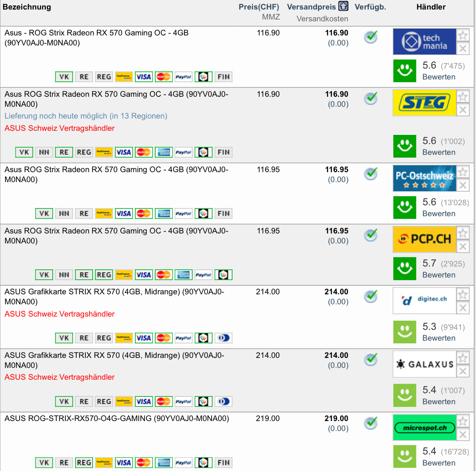Toggle the favorite star next to digitec.ch
The height and width of the screenshot is (471, 476).
(x=462, y=295)
